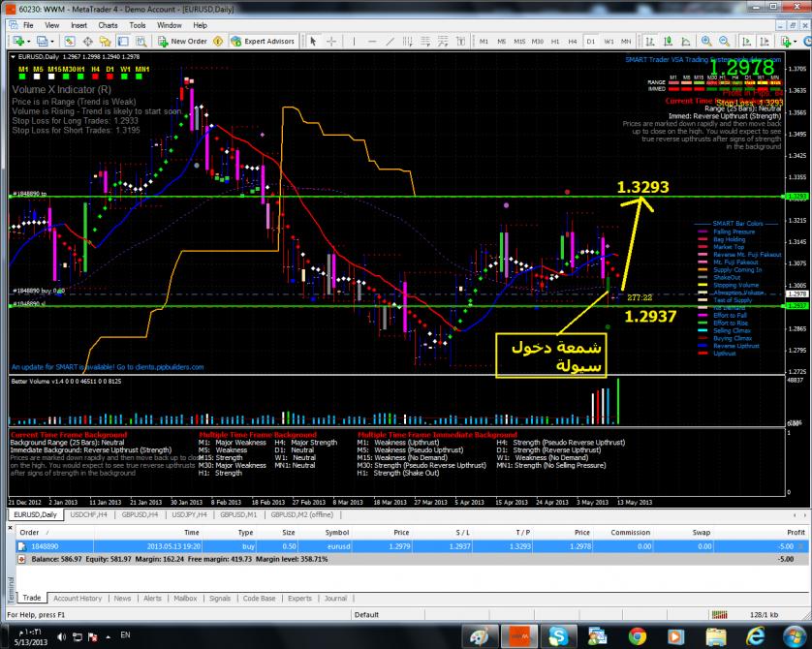Select the H4 timeframe button
Screen dimensions: 812x649
(x=574, y=42)
